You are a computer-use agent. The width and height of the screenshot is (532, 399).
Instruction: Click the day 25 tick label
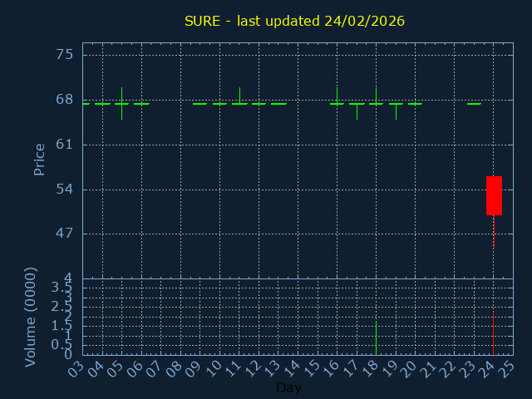click(x=506, y=367)
